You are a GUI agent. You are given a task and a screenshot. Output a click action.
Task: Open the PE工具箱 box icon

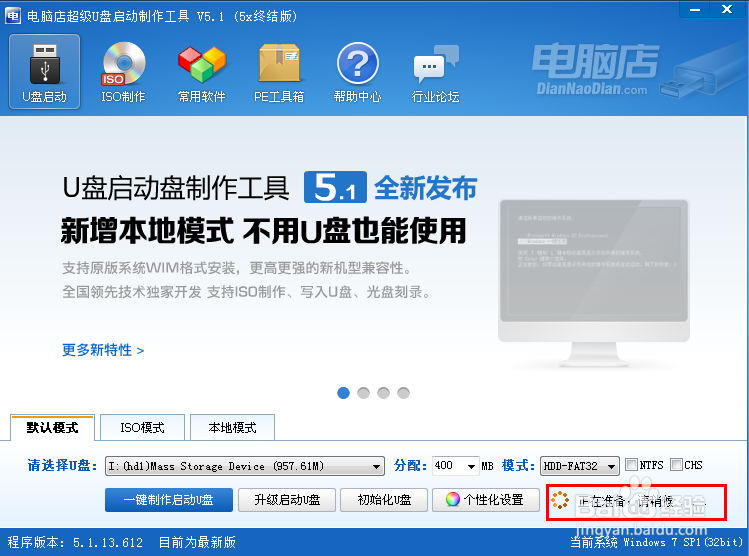pos(279,72)
